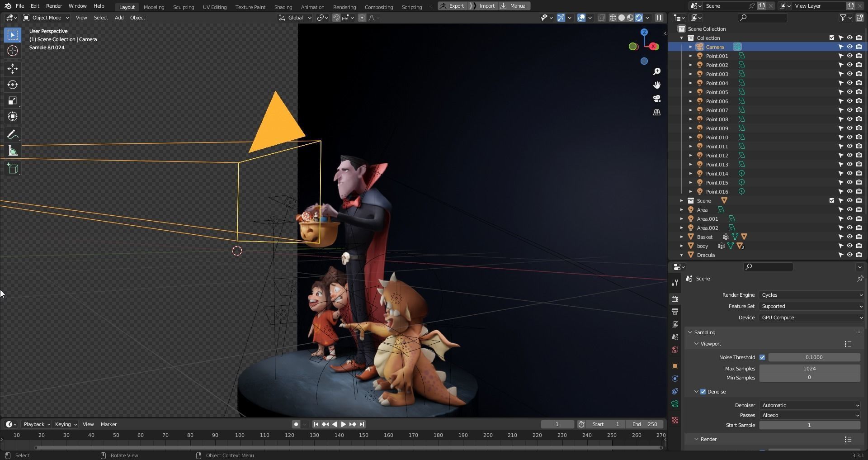The image size is (868, 460).
Task: Open the Tool properties tab
Action: 675,283
